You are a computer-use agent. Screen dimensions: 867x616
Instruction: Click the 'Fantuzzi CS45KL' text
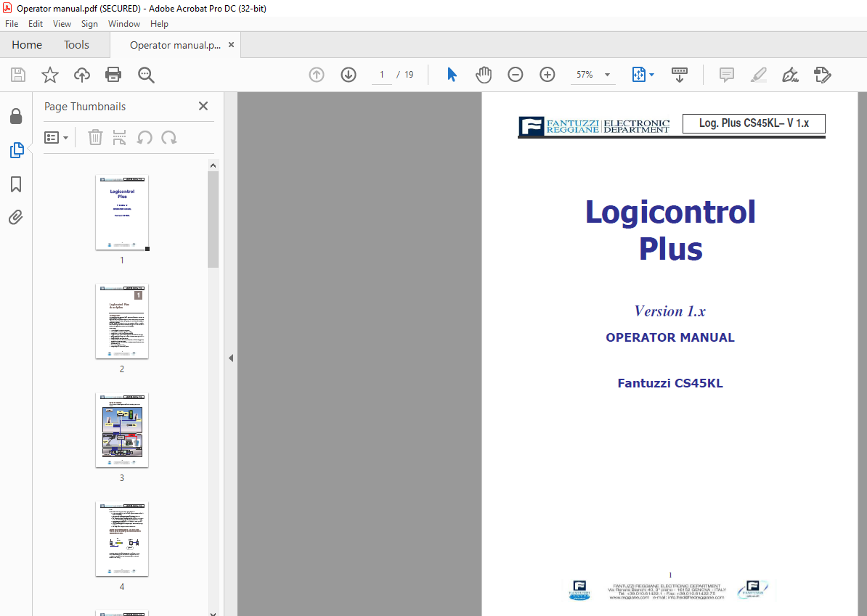pyautogui.click(x=670, y=383)
